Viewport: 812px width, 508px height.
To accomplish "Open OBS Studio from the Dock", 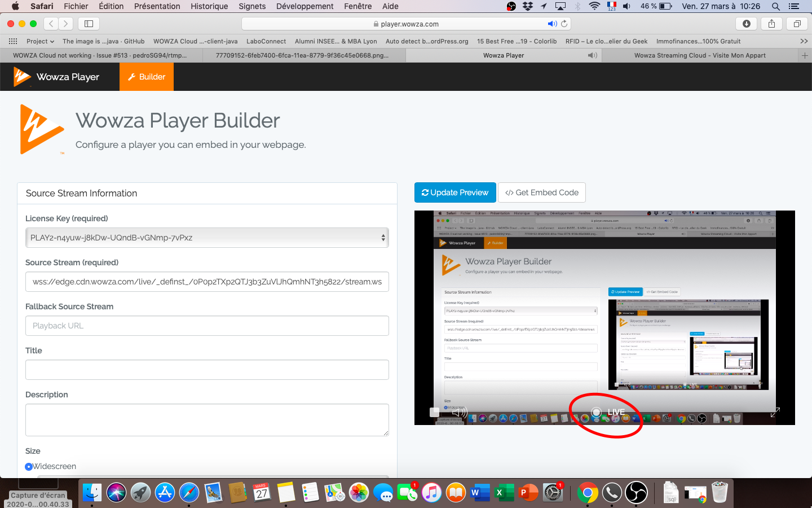I will tap(637, 493).
